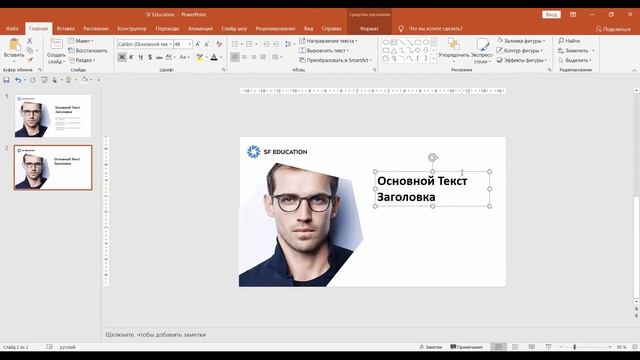Open Контур фигуры (Shape Outline) dropdown
The image size is (640, 360).
(x=519, y=51)
